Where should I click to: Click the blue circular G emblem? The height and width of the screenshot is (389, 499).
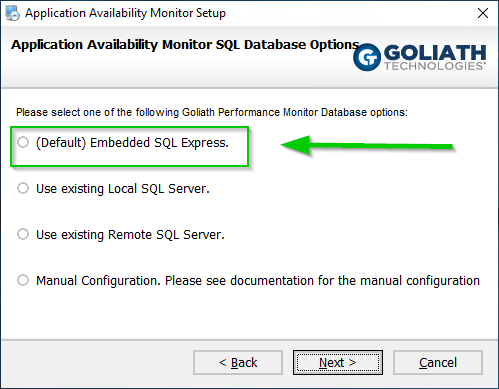[x=367, y=57]
